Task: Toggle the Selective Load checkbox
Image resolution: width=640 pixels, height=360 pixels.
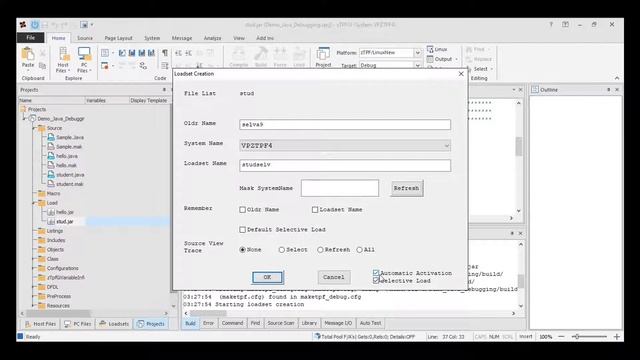Action: tap(376, 280)
